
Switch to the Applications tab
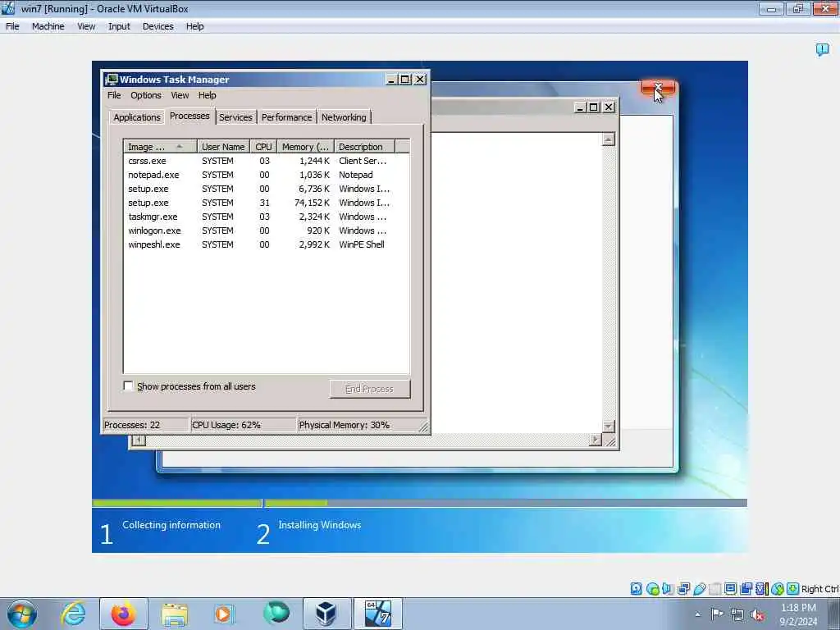click(x=137, y=117)
